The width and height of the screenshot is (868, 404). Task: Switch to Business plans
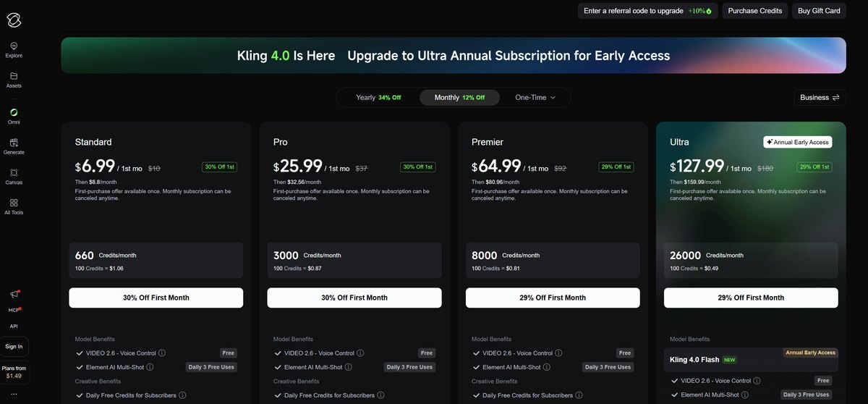click(x=820, y=97)
